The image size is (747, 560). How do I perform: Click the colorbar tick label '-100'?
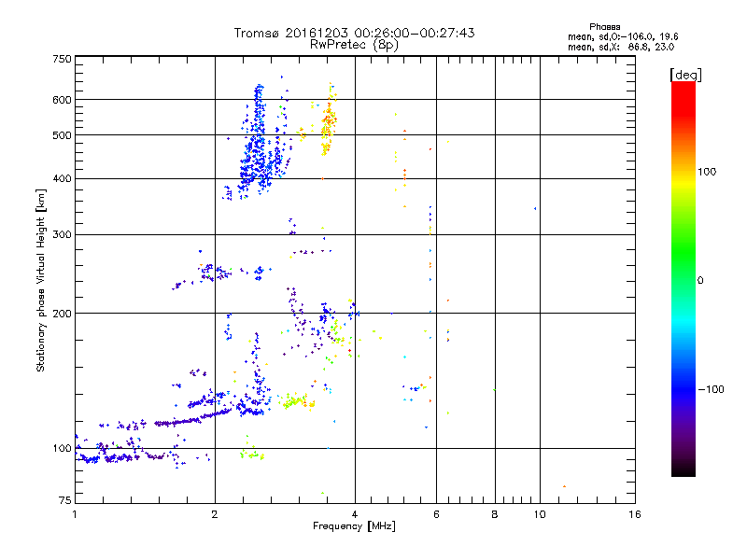711,389
